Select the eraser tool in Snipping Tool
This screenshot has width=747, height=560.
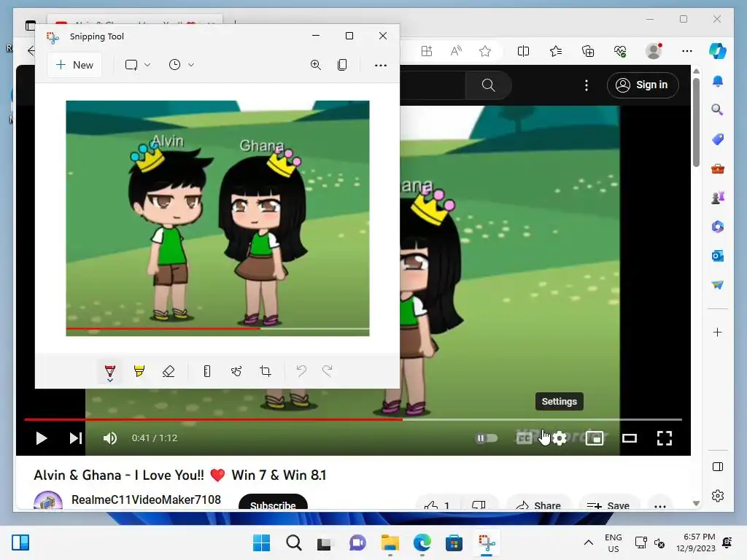(x=169, y=371)
